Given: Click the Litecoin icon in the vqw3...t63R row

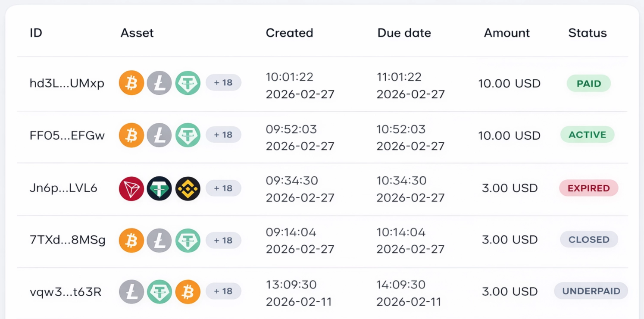Looking at the screenshot, I should pyautogui.click(x=131, y=292).
